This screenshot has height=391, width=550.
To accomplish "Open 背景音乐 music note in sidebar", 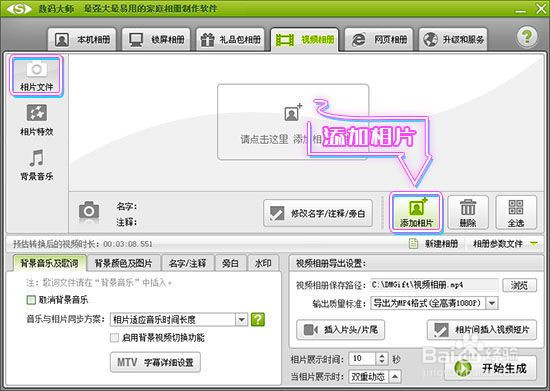I will click(36, 164).
